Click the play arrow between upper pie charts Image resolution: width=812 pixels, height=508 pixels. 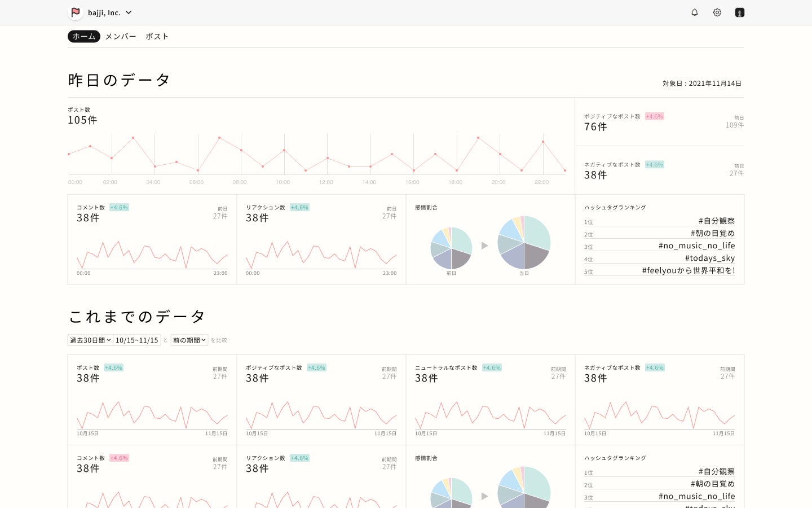click(x=484, y=246)
